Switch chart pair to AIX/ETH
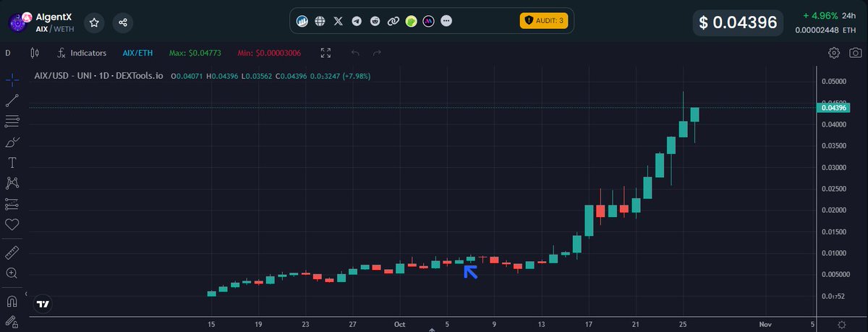Viewport: 868px width, 332px height. pyautogui.click(x=137, y=53)
